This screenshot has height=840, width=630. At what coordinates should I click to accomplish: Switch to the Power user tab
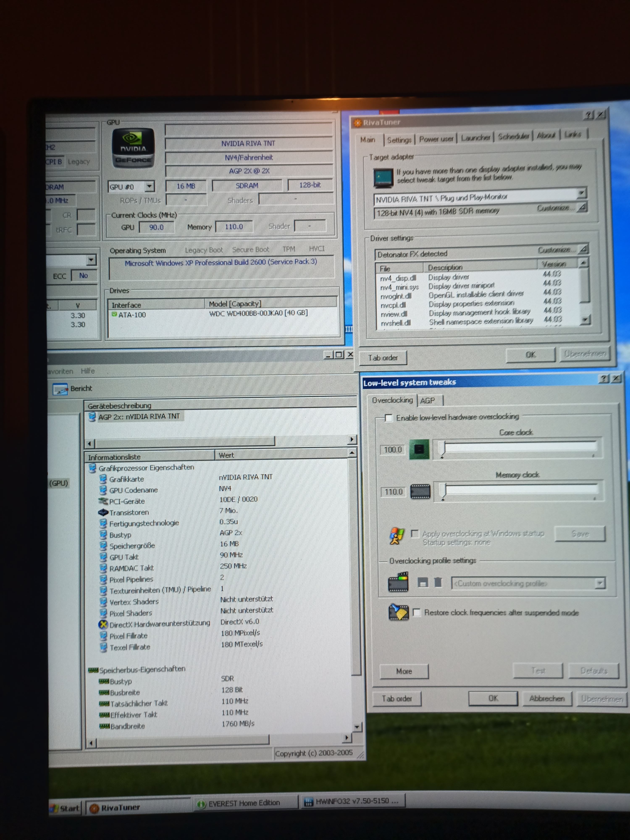pos(436,139)
